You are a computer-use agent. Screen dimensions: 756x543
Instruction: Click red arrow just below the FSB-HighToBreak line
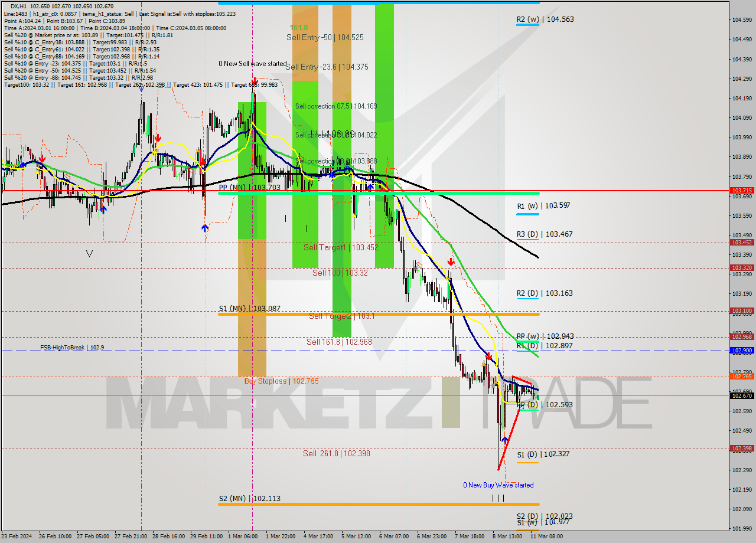[488, 356]
